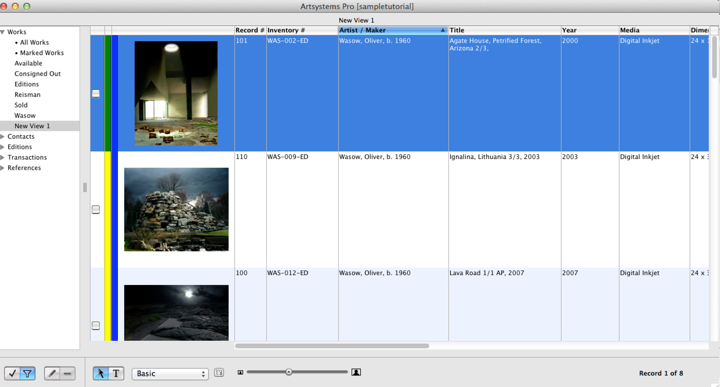Click the Artist / Maker column header
The width and height of the screenshot is (720, 387).
click(x=393, y=30)
